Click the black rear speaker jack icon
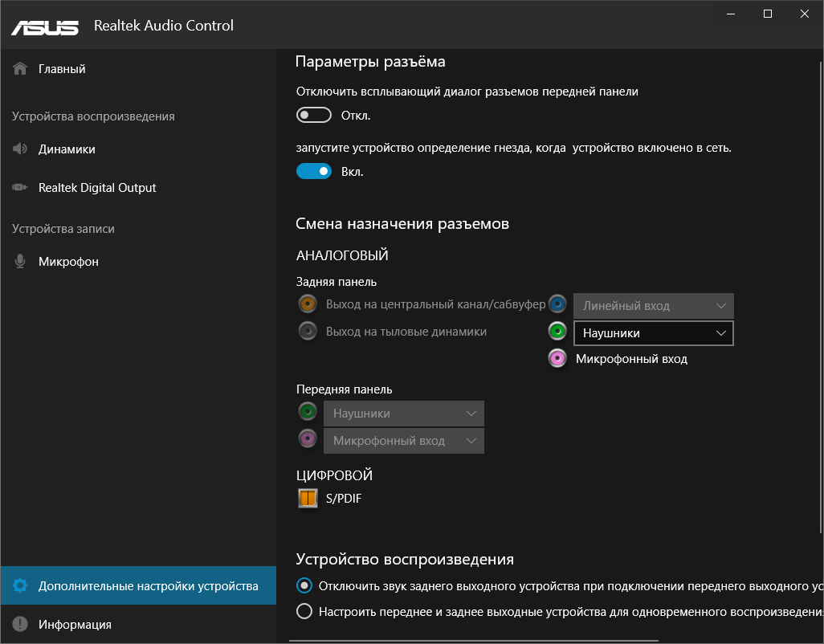Image resolution: width=824 pixels, height=644 pixels. tap(307, 331)
